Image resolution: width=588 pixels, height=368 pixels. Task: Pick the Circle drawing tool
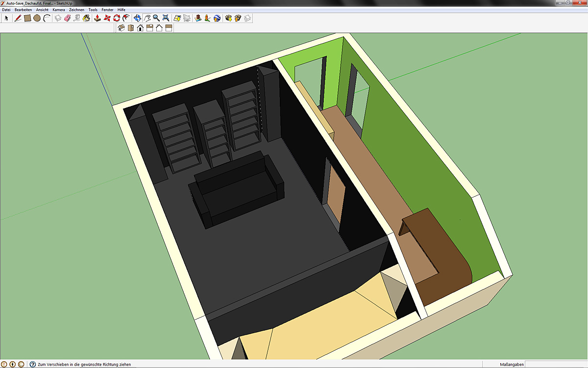[x=37, y=18]
